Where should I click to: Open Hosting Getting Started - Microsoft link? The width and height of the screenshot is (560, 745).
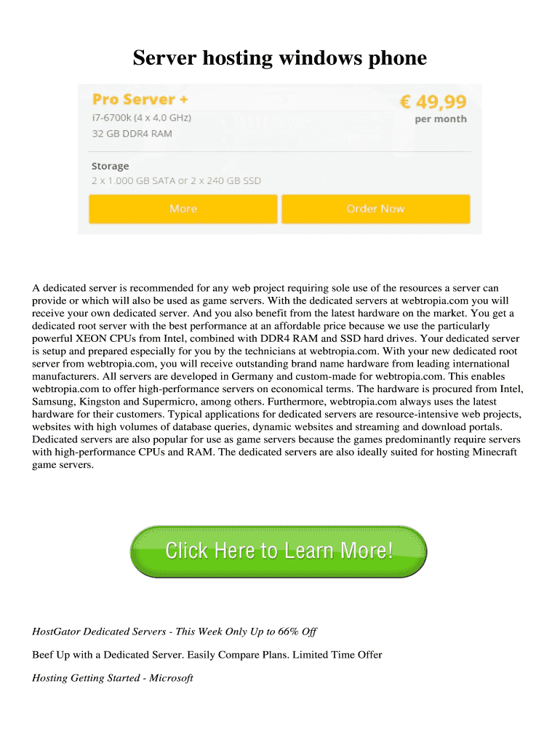pos(113,678)
